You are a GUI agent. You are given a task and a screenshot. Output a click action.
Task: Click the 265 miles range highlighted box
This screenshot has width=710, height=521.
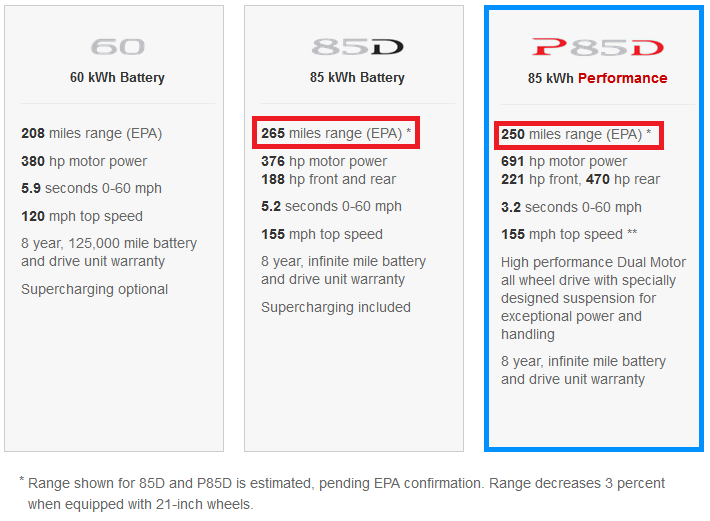tap(336, 133)
